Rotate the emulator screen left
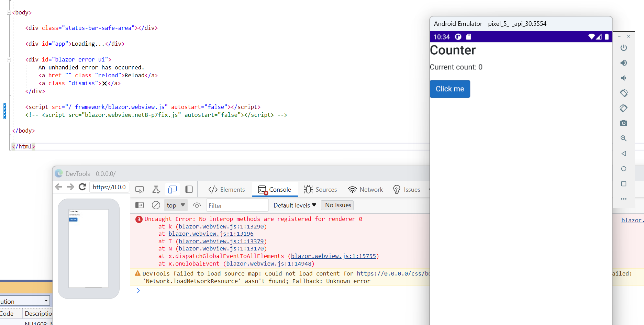Screen dimensions: 644x325 [x=624, y=93]
